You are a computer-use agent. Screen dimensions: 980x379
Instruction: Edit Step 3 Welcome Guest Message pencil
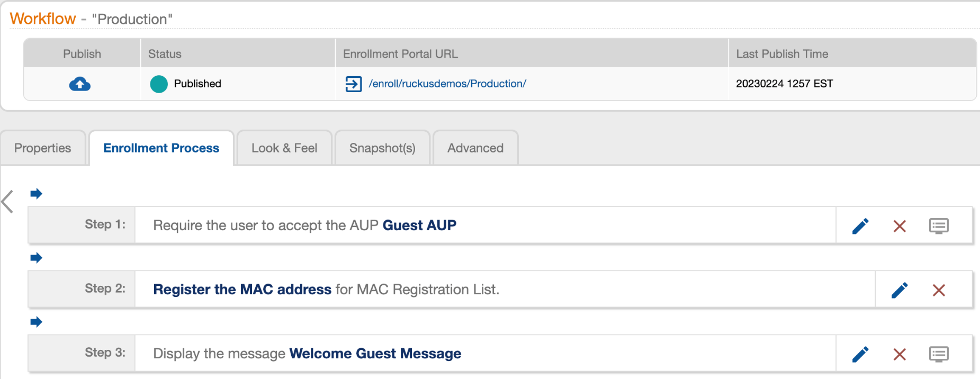pyautogui.click(x=860, y=354)
